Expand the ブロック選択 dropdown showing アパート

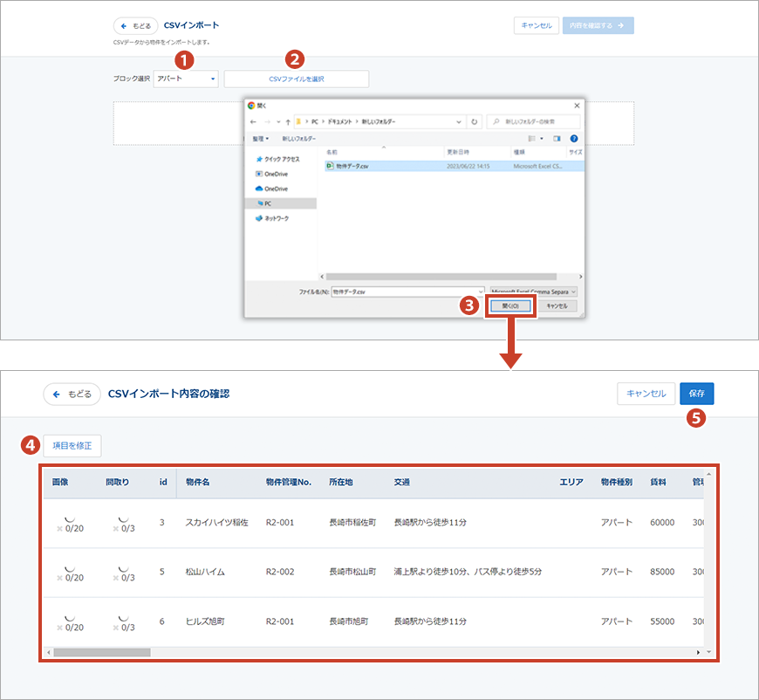point(187,79)
